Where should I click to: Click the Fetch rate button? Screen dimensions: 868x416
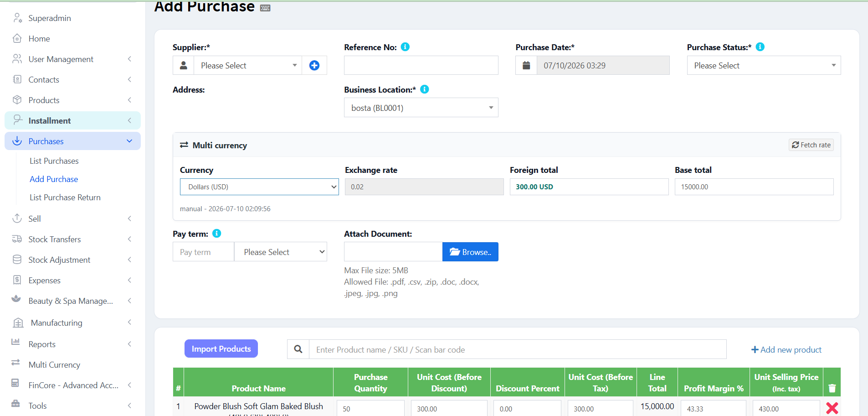point(811,145)
